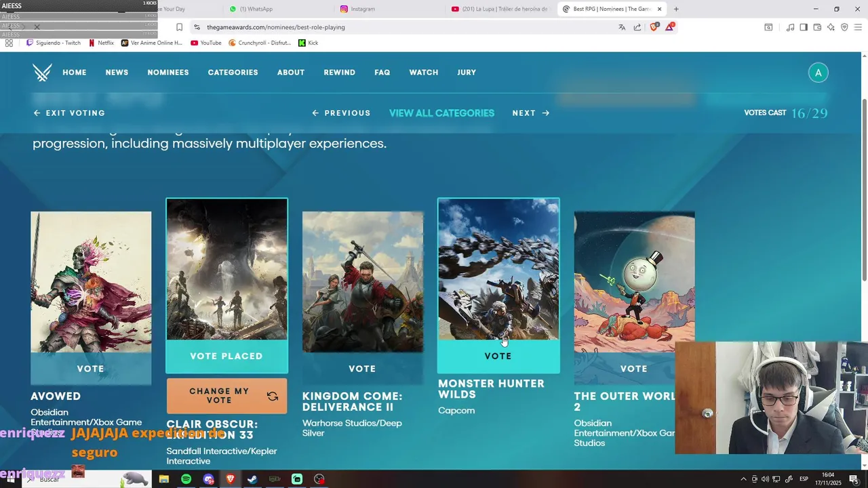Open Spotify from the taskbar

[186, 479]
